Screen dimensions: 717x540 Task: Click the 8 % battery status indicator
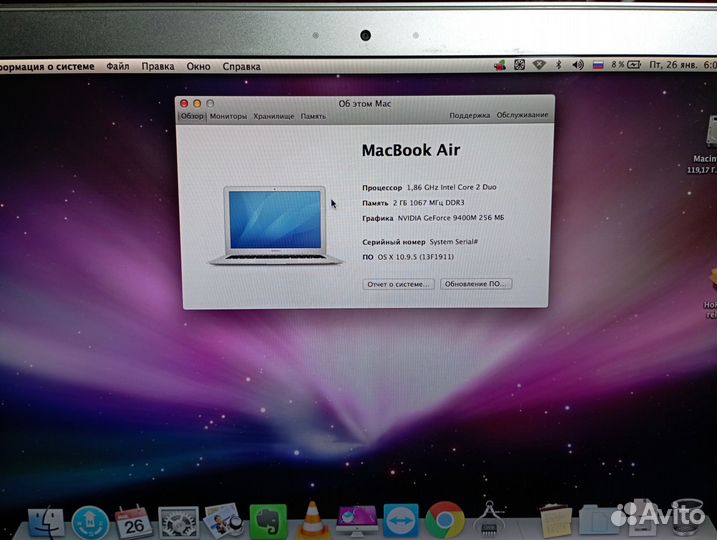pos(626,65)
